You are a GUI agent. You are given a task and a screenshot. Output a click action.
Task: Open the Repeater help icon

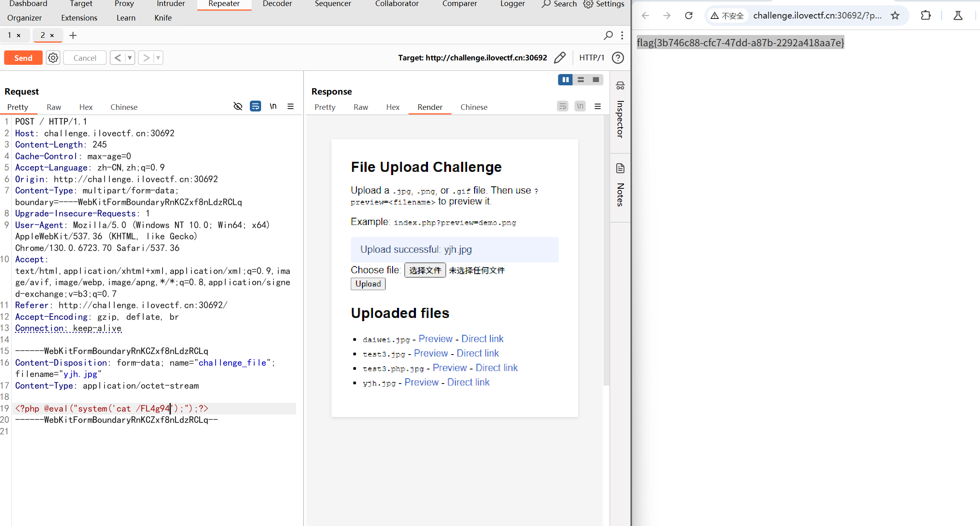[618, 58]
